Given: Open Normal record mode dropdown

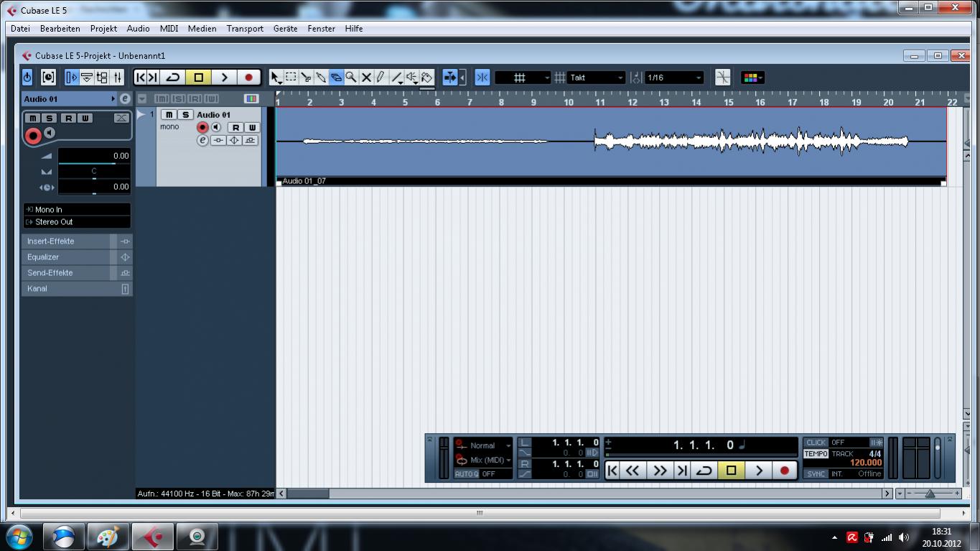Looking at the screenshot, I should click(x=483, y=445).
